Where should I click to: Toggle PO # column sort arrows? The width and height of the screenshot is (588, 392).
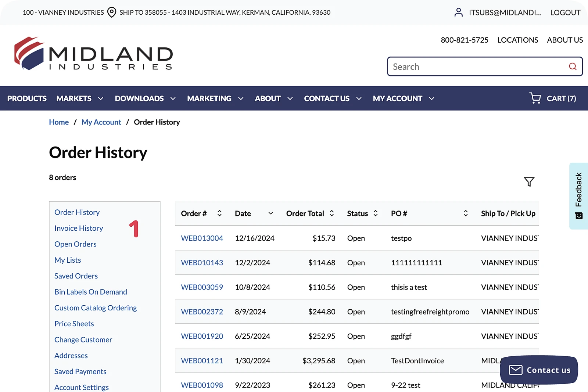coord(465,213)
